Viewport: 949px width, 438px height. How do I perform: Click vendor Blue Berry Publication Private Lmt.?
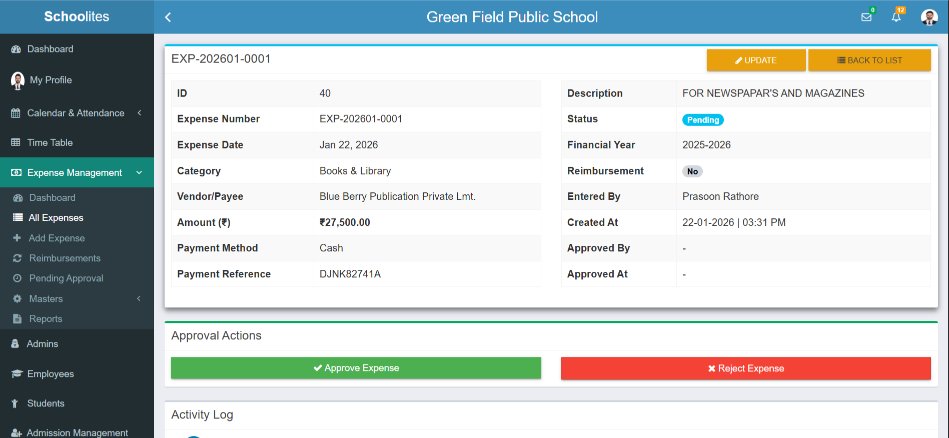(x=398, y=197)
